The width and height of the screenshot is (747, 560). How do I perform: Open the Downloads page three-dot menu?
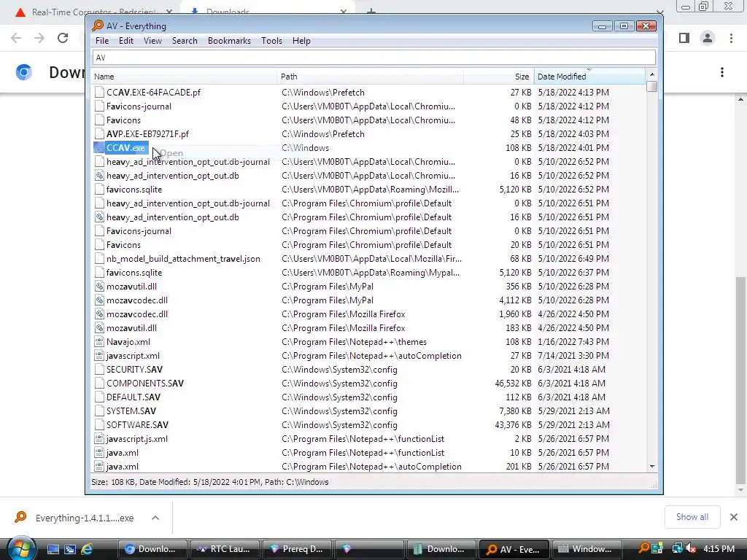(x=722, y=72)
